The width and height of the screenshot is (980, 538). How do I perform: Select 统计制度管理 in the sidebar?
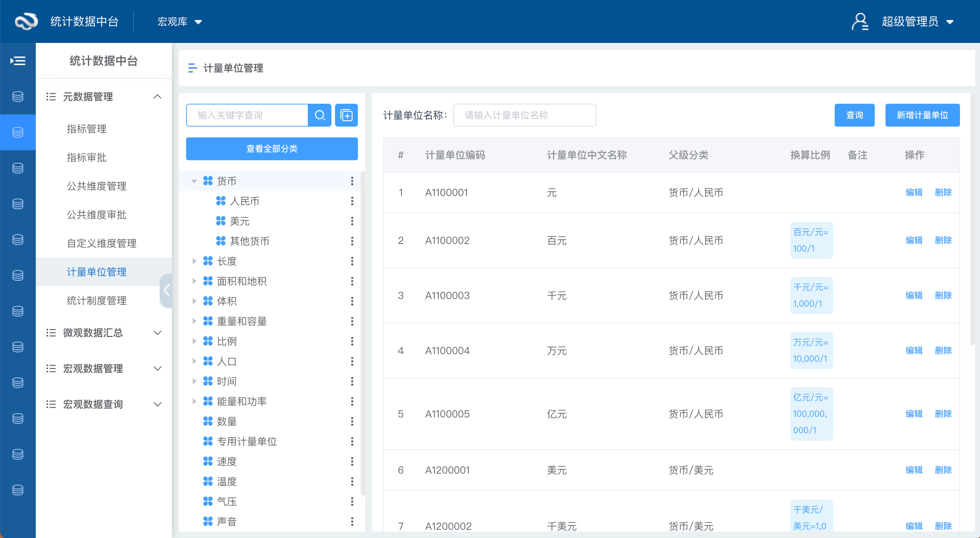coord(96,301)
